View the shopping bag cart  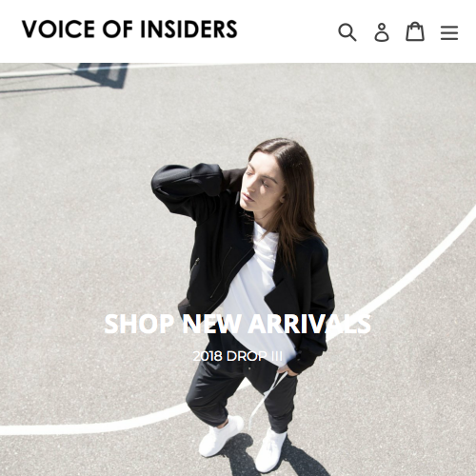tap(415, 31)
